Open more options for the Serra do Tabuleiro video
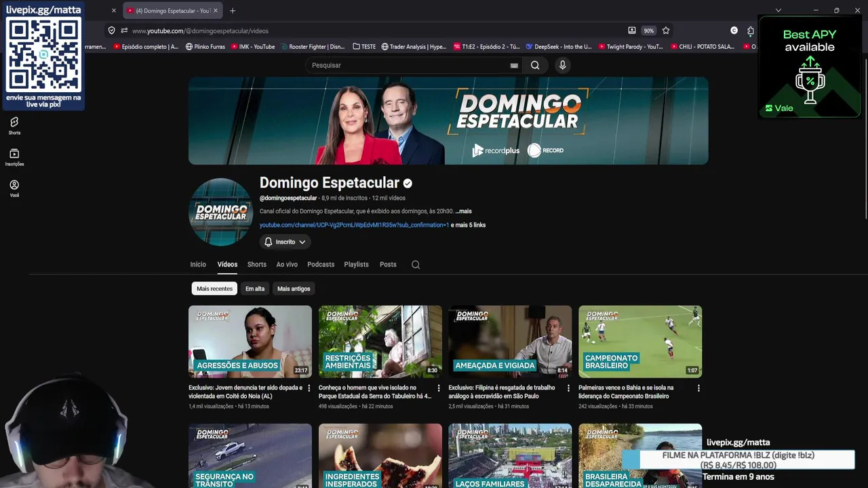Screen dimensions: 868x488 [x=439, y=388]
